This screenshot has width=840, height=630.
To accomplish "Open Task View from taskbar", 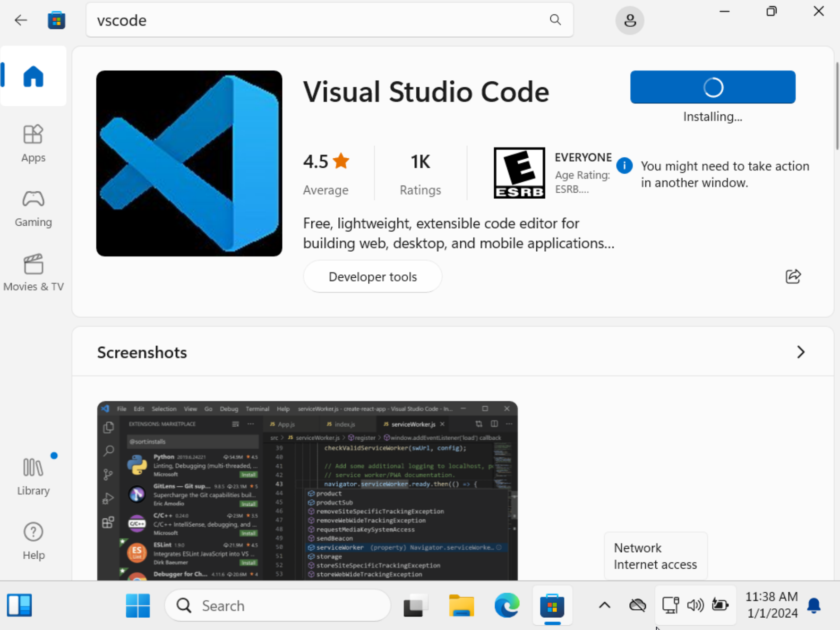I will coord(415,605).
